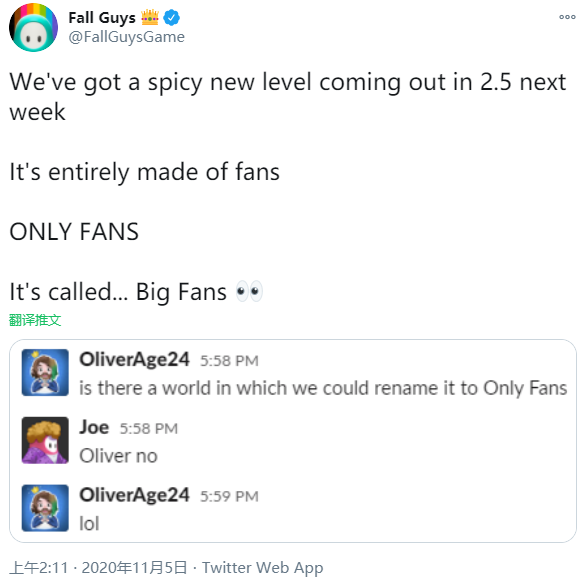Click the tweet date 2020年11月5日
Image resolution: width=586 pixels, height=580 pixels.
point(134,568)
